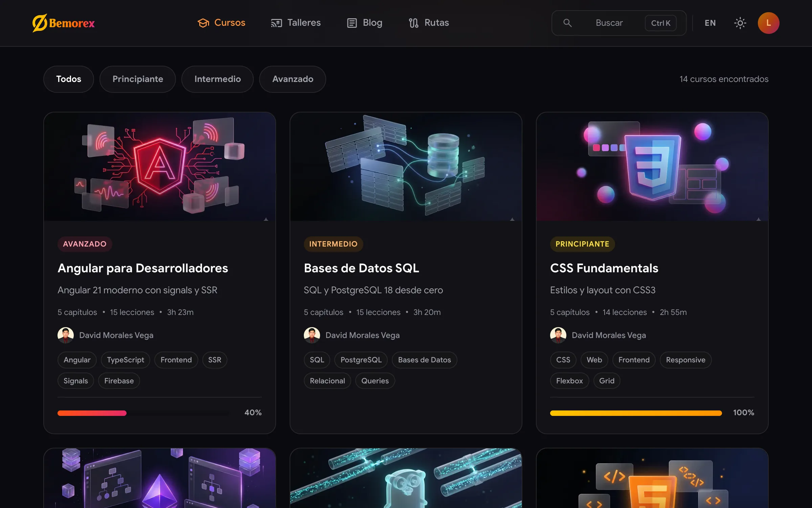Click the Rutas route icon
Screen dimensions: 812x508
(413, 23)
